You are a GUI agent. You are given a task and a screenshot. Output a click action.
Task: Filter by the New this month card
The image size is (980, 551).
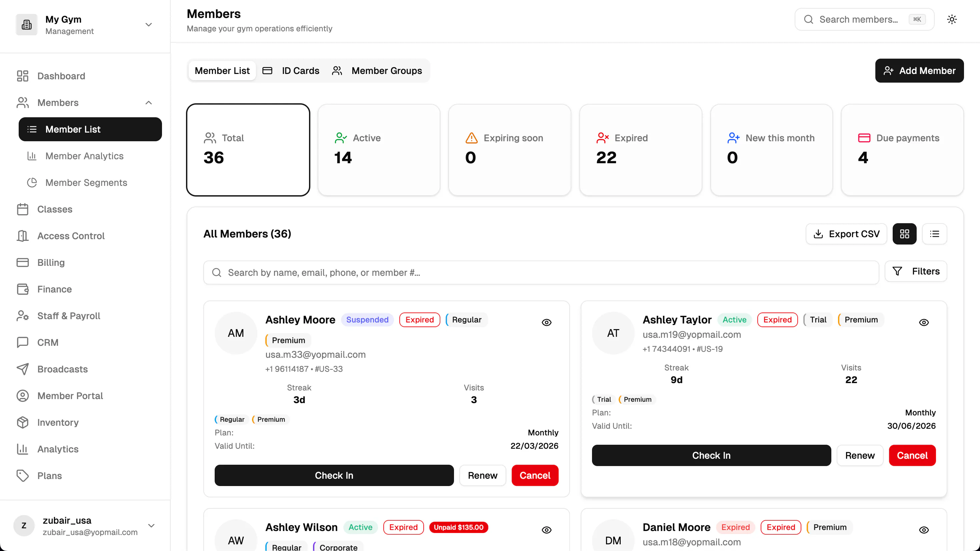[772, 150]
